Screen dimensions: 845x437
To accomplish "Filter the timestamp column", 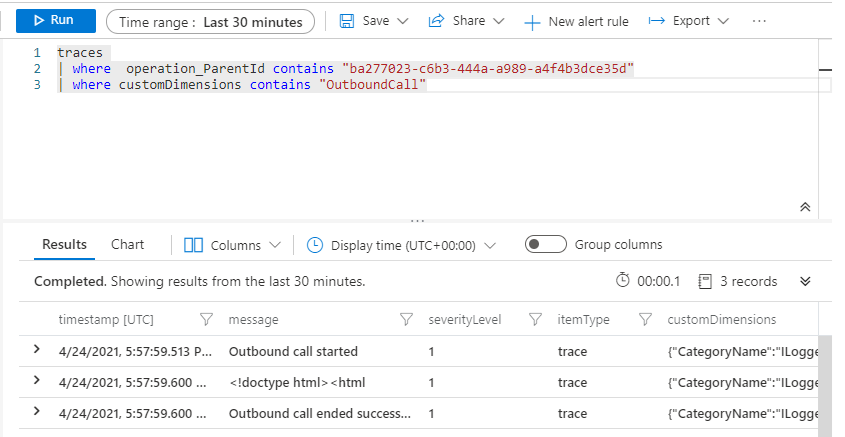I will [x=206, y=320].
